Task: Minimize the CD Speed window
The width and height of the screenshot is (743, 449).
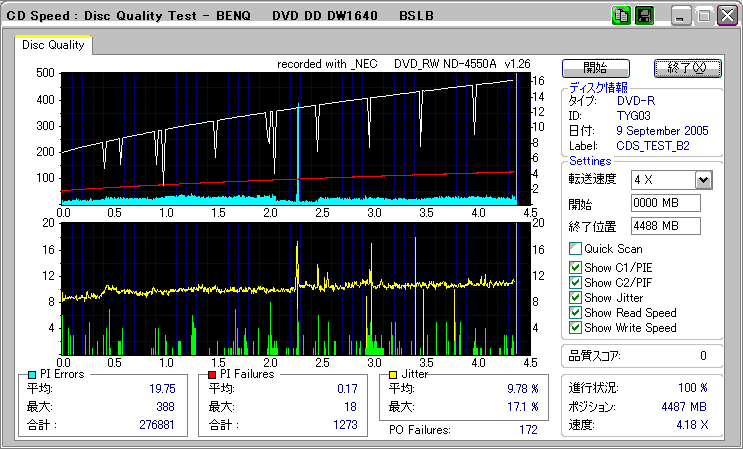Action: click(680, 16)
